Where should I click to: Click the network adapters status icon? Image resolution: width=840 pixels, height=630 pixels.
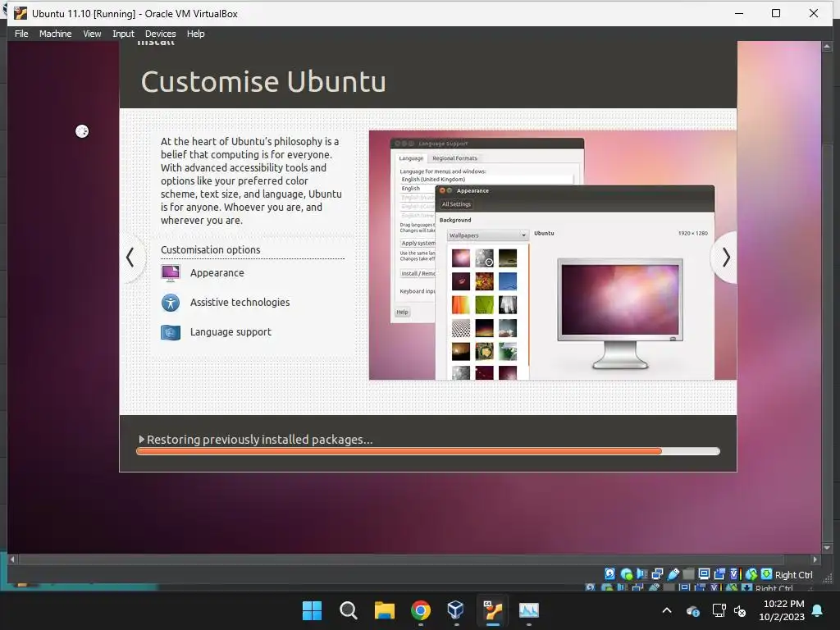[x=657, y=573]
